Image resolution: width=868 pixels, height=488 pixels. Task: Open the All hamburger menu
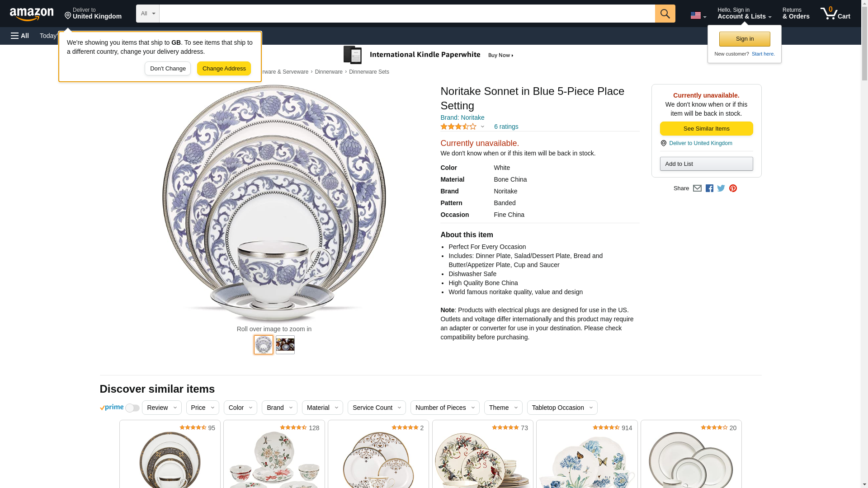tap(20, 36)
